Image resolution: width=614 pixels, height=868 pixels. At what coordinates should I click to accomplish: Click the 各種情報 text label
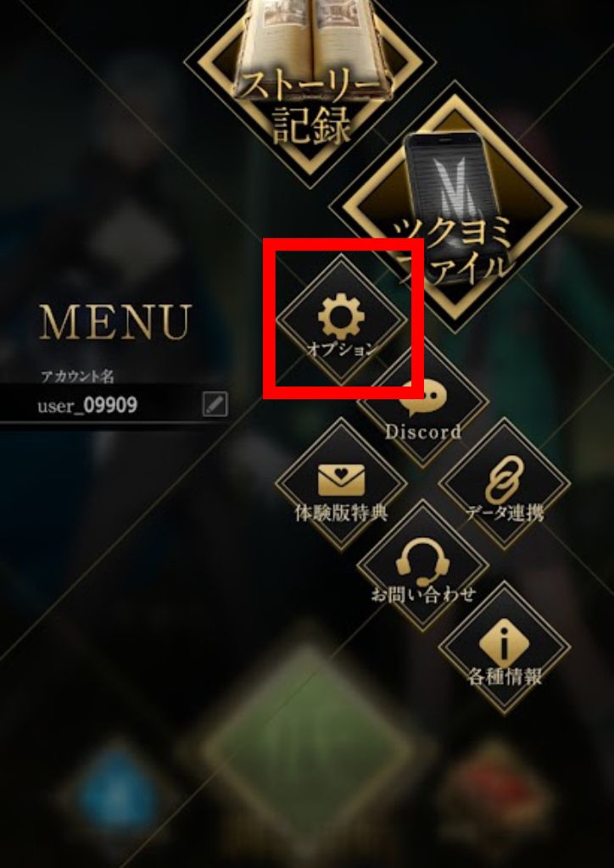click(505, 676)
